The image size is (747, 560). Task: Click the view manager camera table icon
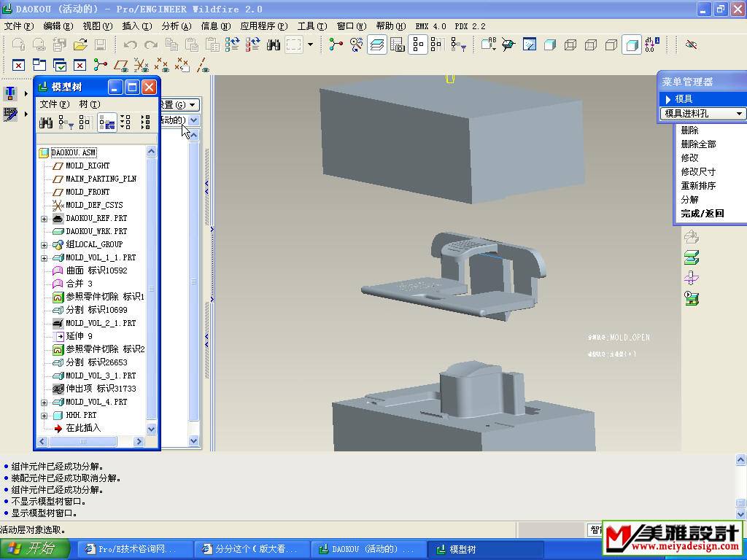click(398, 44)
